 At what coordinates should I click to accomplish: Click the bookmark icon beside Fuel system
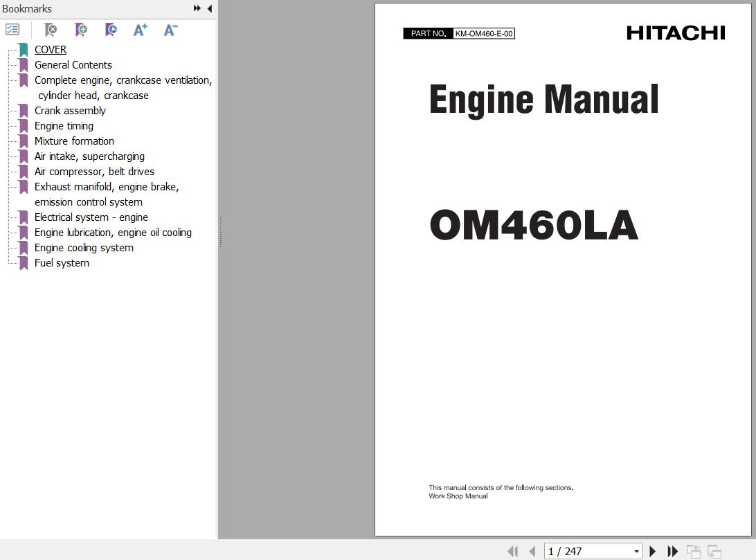tap(23, 263)
